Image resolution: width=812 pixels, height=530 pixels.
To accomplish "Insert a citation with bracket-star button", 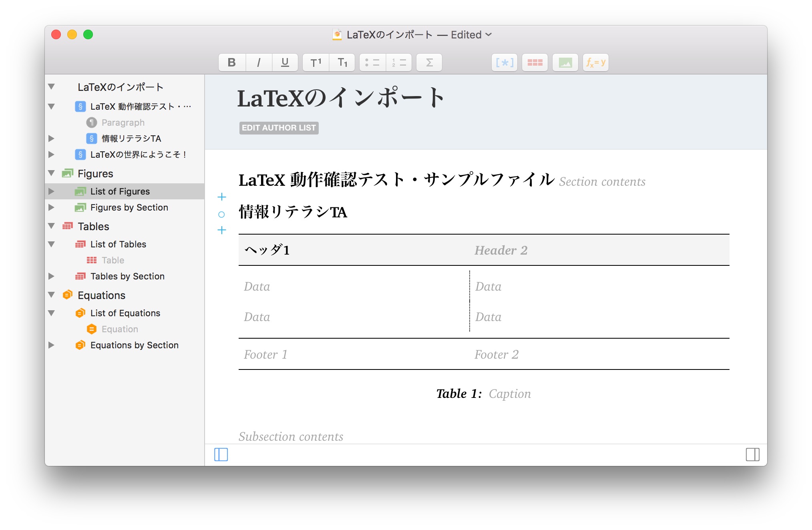I will pos(504,62).
